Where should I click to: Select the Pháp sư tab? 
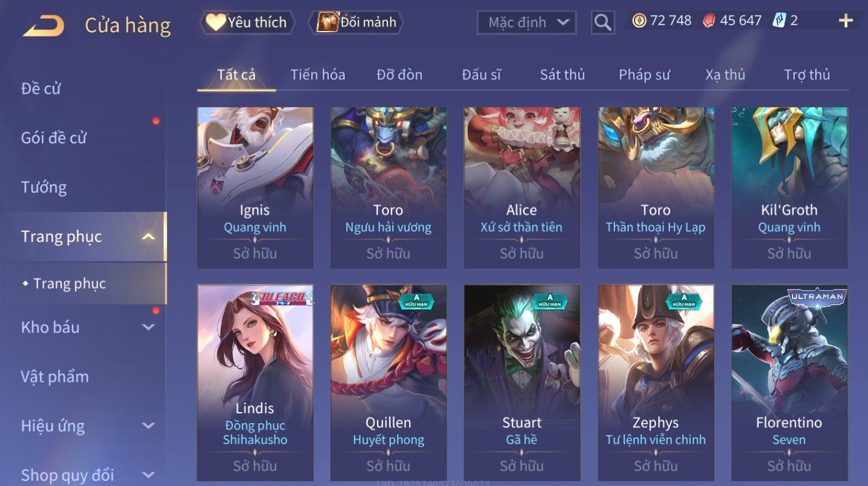coord(644,75)
